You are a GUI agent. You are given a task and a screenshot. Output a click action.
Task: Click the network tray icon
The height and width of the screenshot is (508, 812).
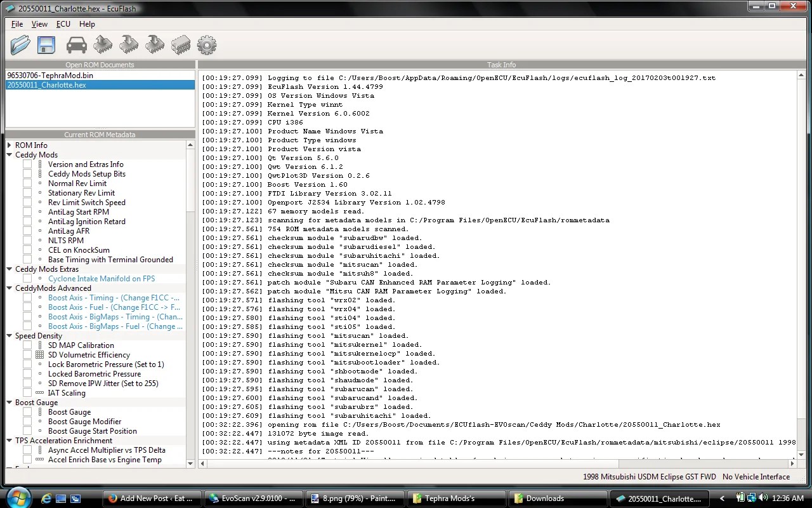pos(750,498)
